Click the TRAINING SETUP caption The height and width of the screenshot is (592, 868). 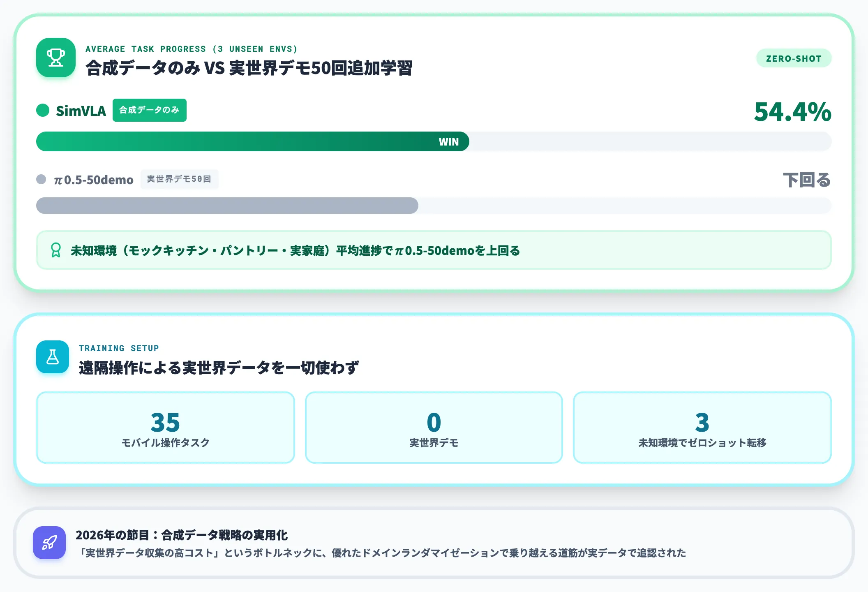click(x=119, y=348)
